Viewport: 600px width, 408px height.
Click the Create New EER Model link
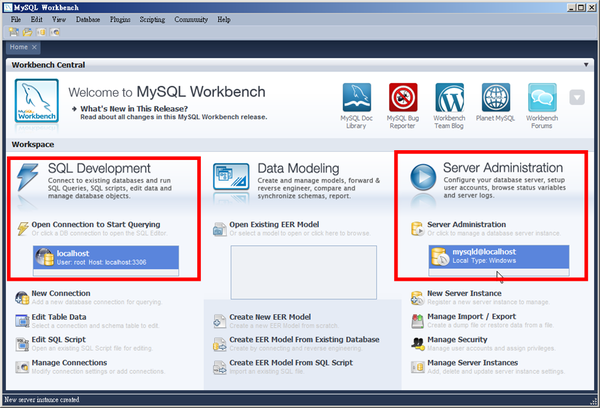click(x=270, y=317)
